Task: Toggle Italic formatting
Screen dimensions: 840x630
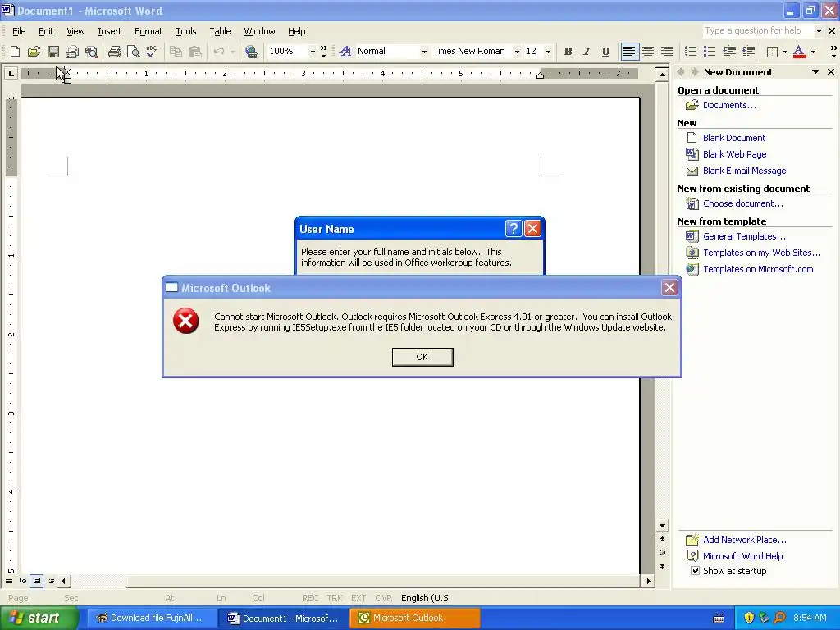Action: [587, 52]
